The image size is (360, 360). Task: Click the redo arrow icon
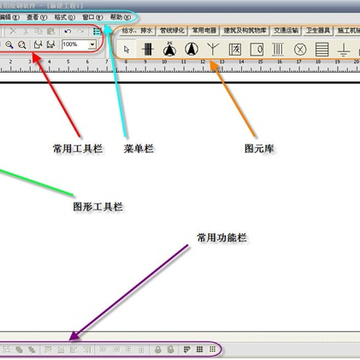click(80, 31)
